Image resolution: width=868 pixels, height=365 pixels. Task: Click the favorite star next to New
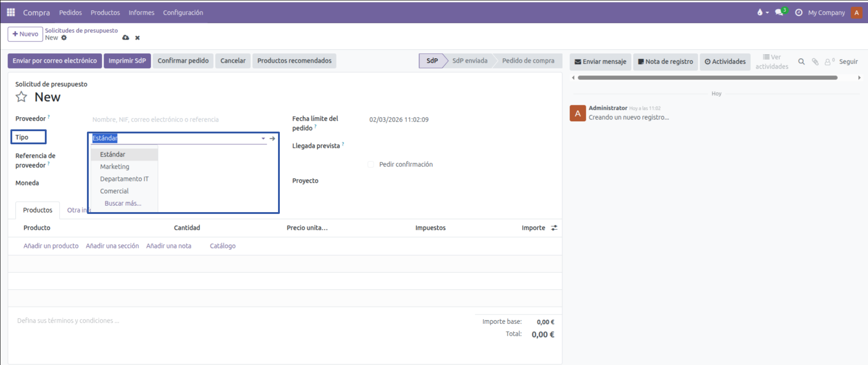[x=21, y=97]
